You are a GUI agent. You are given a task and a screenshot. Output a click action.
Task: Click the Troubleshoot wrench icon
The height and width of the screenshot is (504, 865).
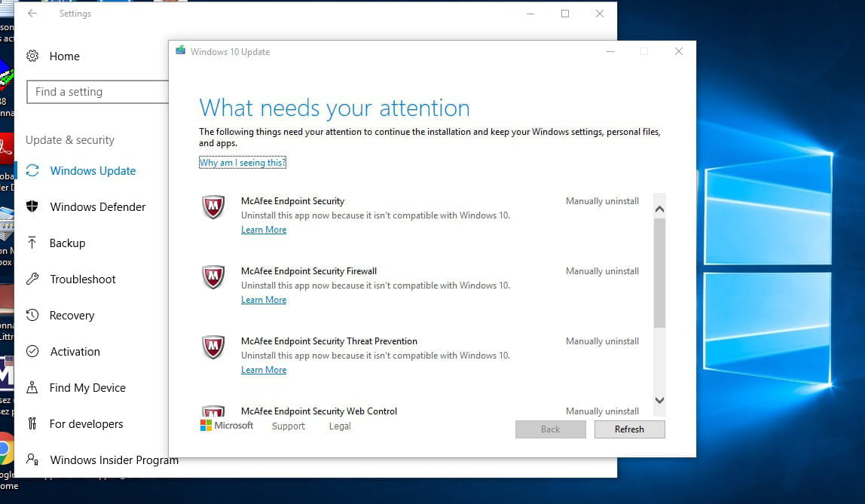click(x=32, y=279)
